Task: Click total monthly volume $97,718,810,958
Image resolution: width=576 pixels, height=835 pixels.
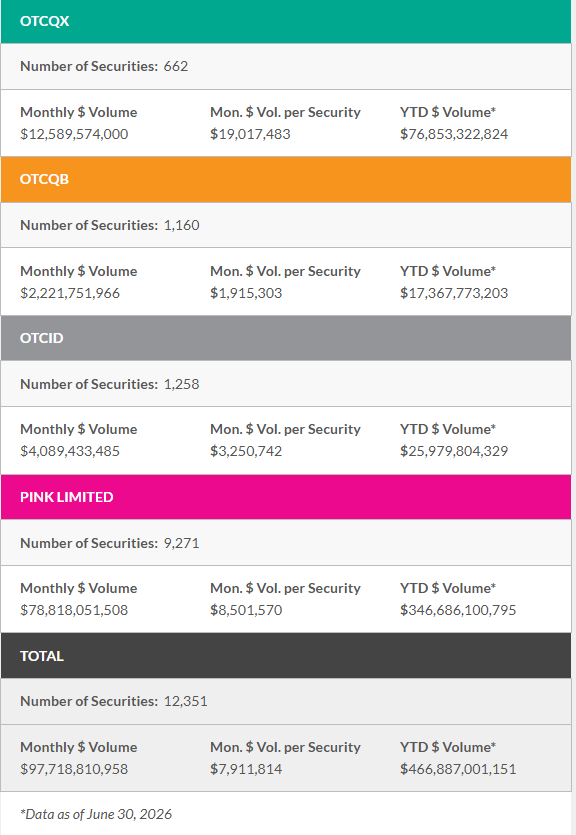Action: click(74, 769)
